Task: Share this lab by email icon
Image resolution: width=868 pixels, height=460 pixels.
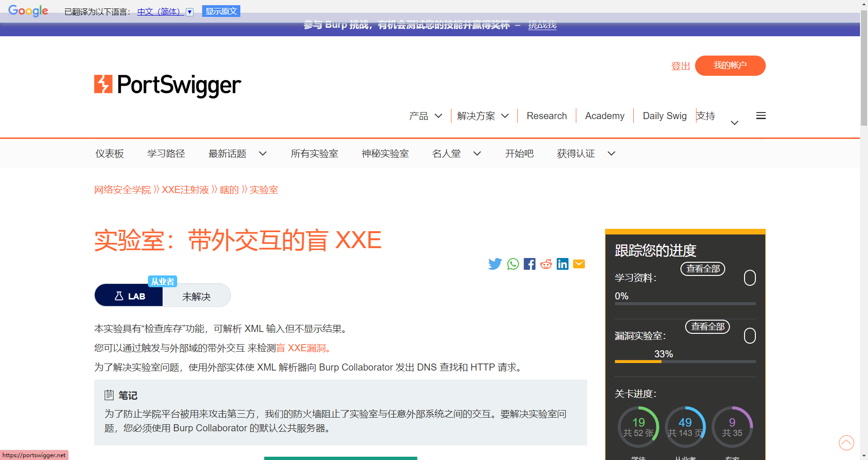Action: [x=579, y=264]
